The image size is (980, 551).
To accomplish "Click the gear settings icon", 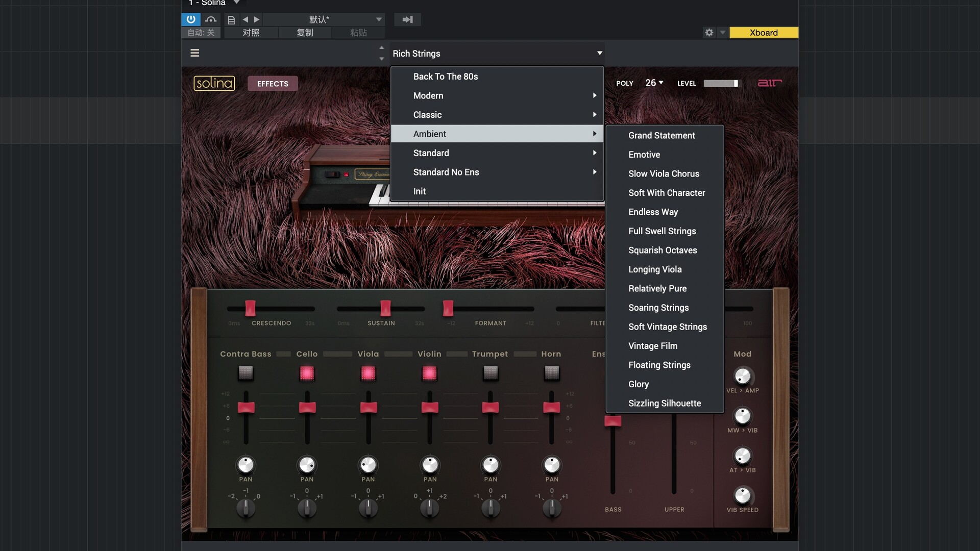I will (x=709, y=33).
